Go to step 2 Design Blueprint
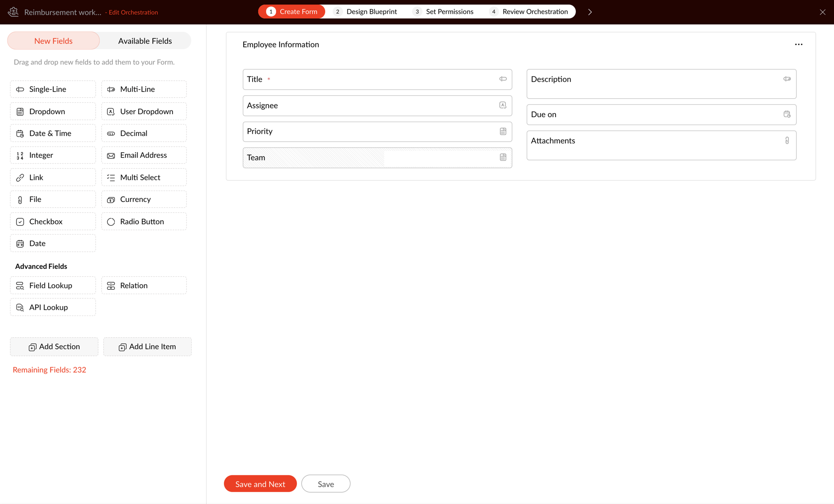 click(365, 11)
